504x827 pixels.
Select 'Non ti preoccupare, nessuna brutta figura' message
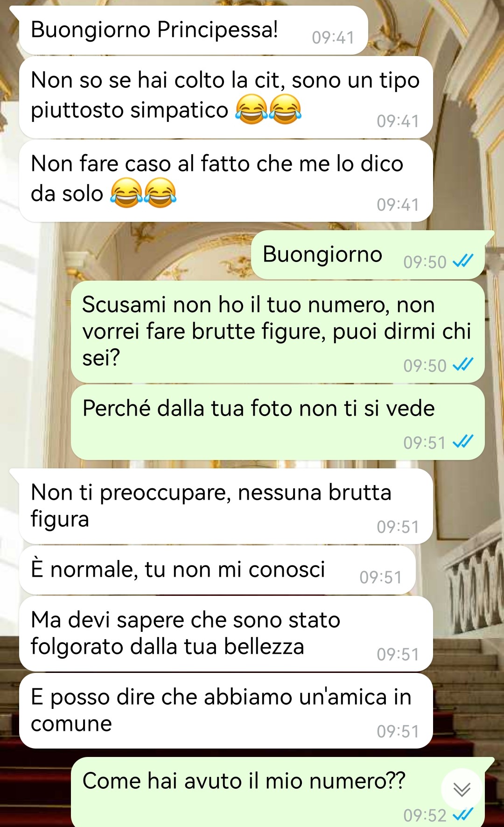[226, 507]
